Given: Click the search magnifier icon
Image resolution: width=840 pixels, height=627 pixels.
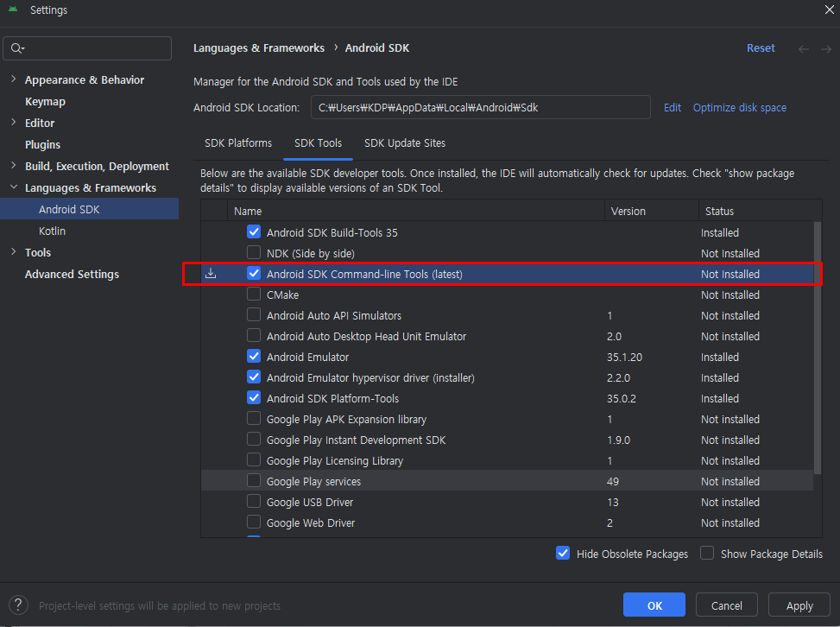Looking at the screenshot, I should coord(17,48).
